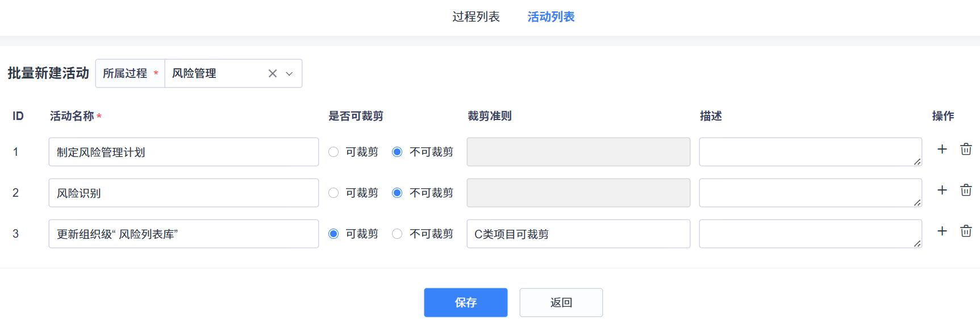Edit the 制定风险管理计划 name field
Image resolution: width=980 pixels, height=331 pixels.
(x=184, y=152)
